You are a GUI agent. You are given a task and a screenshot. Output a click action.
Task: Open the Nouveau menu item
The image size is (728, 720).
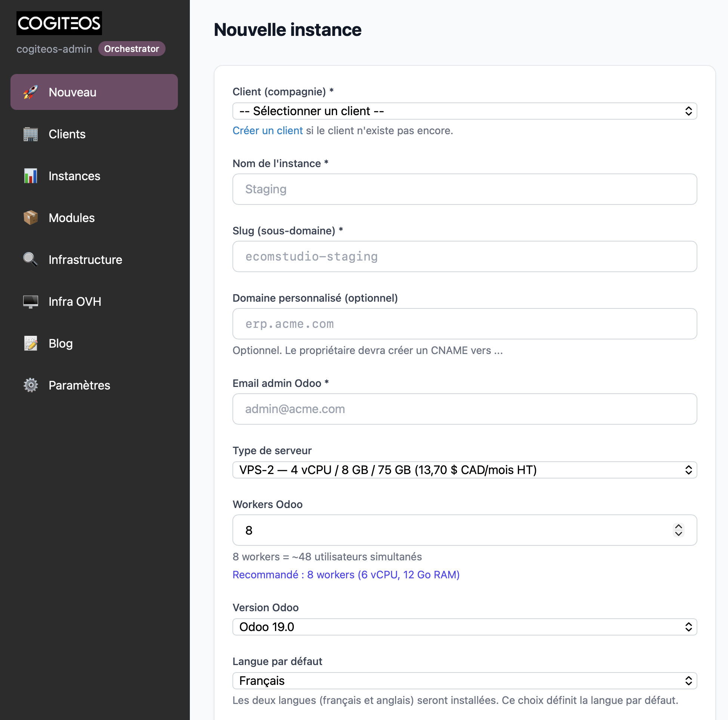click(94, 92)
